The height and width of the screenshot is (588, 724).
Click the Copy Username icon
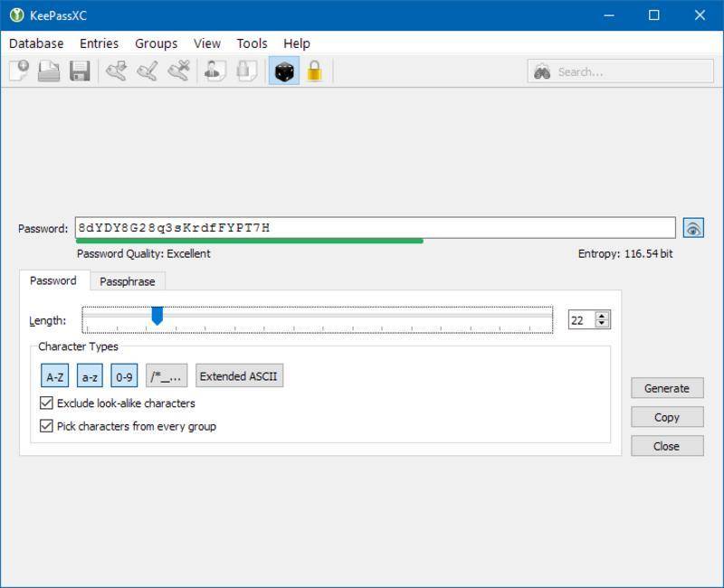click(x=214, y=71)
